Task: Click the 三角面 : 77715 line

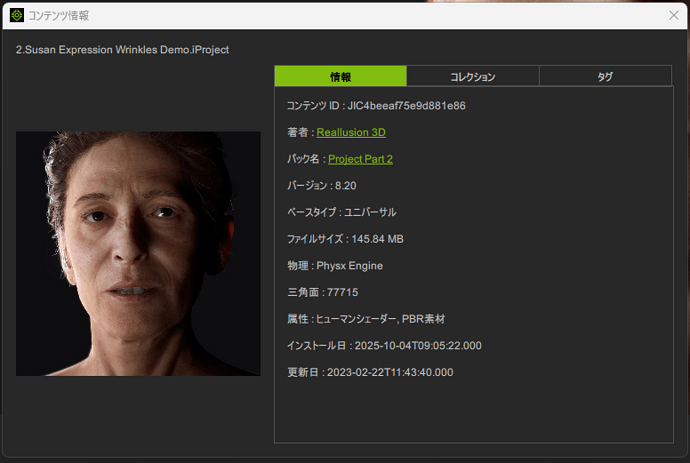Action: click(x=323, y=292)
